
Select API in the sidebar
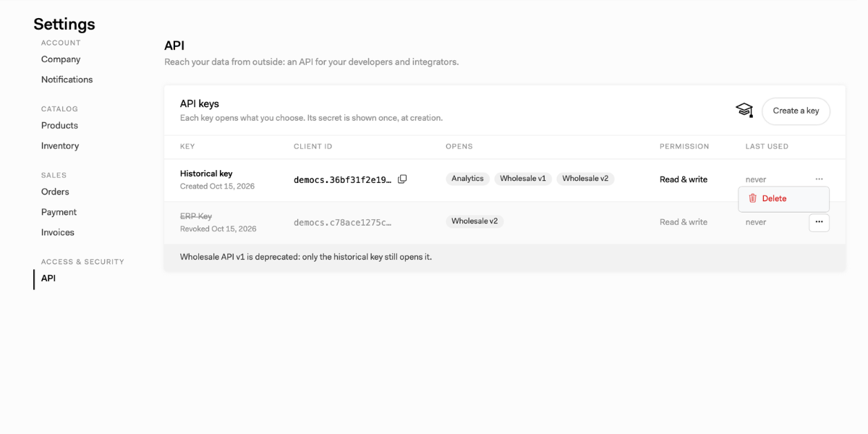[x=48, y=278]
